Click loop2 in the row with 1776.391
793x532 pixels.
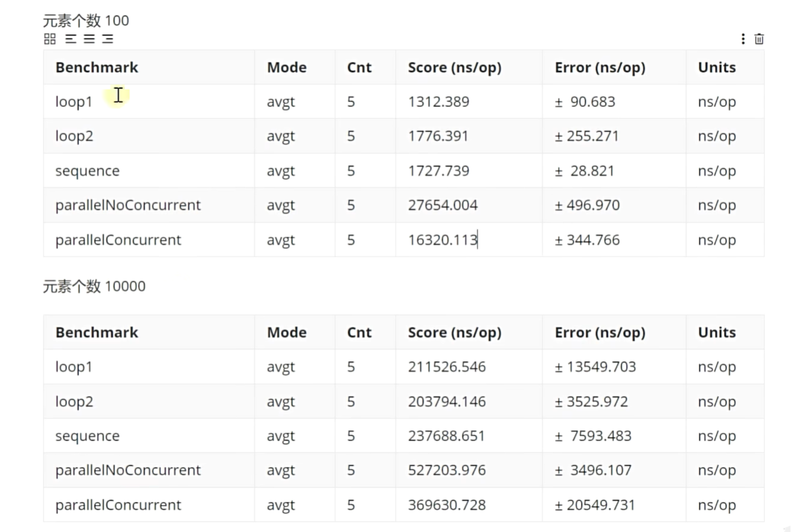[x=74, y=136]
